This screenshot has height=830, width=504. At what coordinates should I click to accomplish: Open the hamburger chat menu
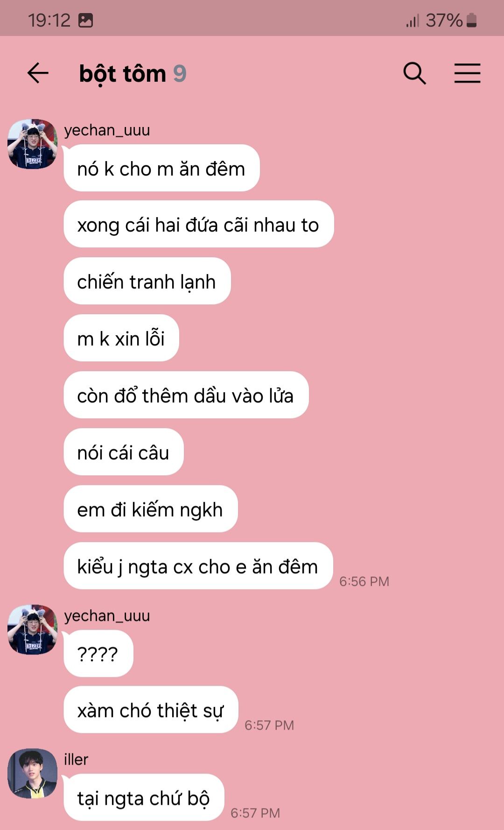point(467,73)
